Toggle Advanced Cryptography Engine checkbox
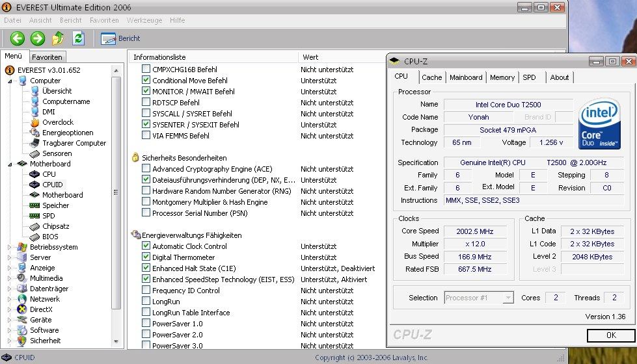 click(146, 168)
